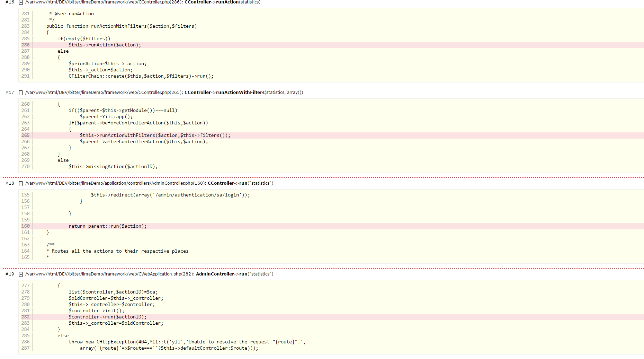The image size is (644, 359).
Task: Click highlighted line with runActionWithFilters call
Action: coord(155,135)
